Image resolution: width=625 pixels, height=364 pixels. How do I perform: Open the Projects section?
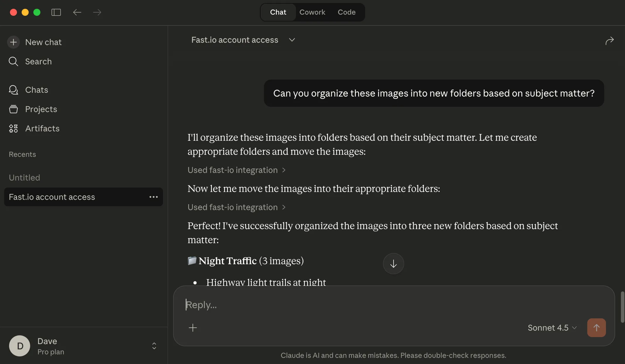pos(41,109)
